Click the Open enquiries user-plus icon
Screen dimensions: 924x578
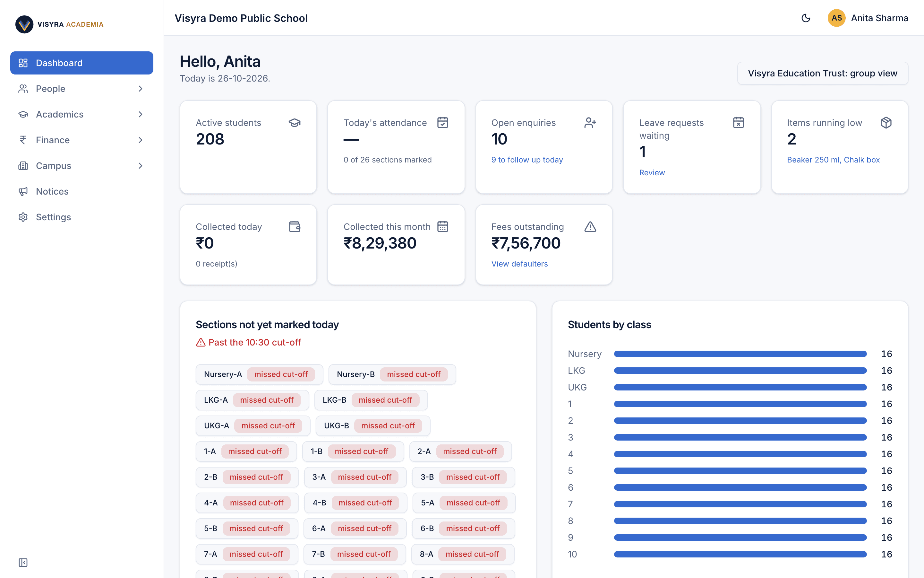(x=590, y=123)
